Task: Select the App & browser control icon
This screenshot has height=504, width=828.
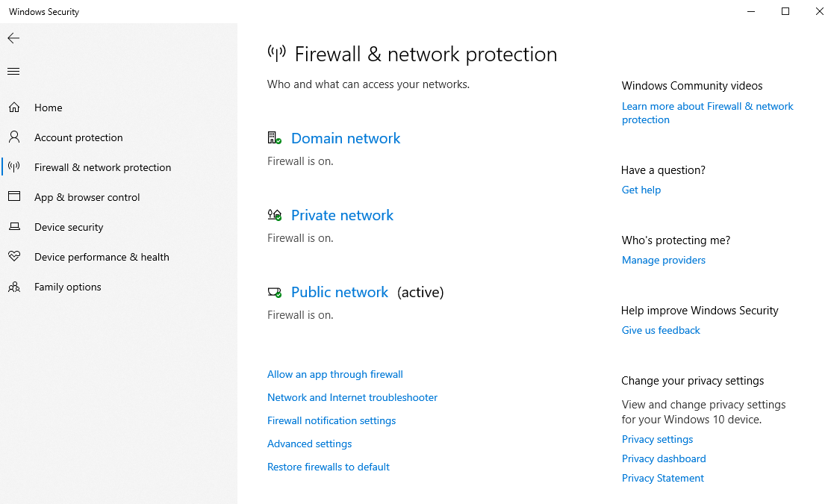Action: point(14,197)
